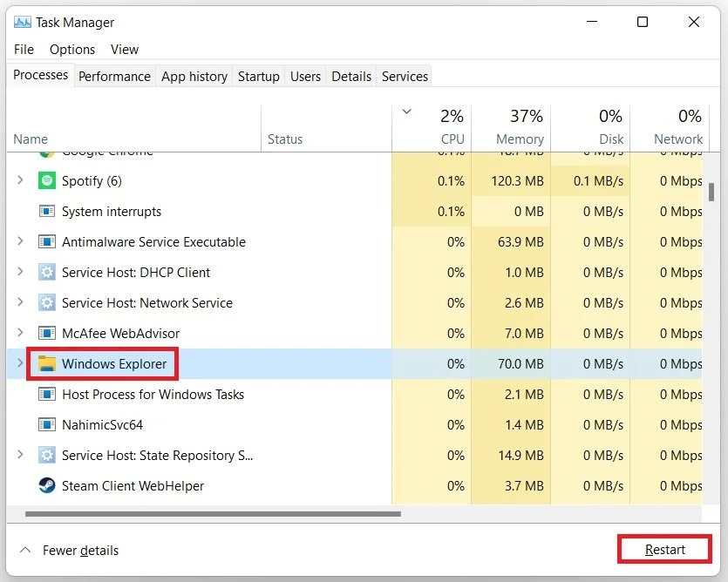Click the NahimicSvc64 process icon
728x582 pixels.
pos(47,424)
